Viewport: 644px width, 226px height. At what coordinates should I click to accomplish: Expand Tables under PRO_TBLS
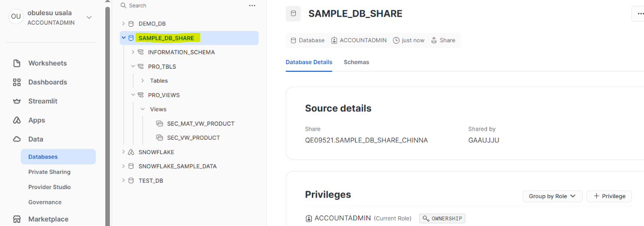[143, 81]
